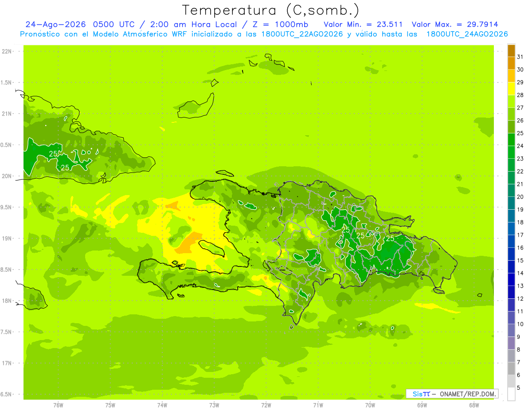The height and width of the screenshot is (411, 532).
Task: Click the legend value "5"
Action: point(518,388)
